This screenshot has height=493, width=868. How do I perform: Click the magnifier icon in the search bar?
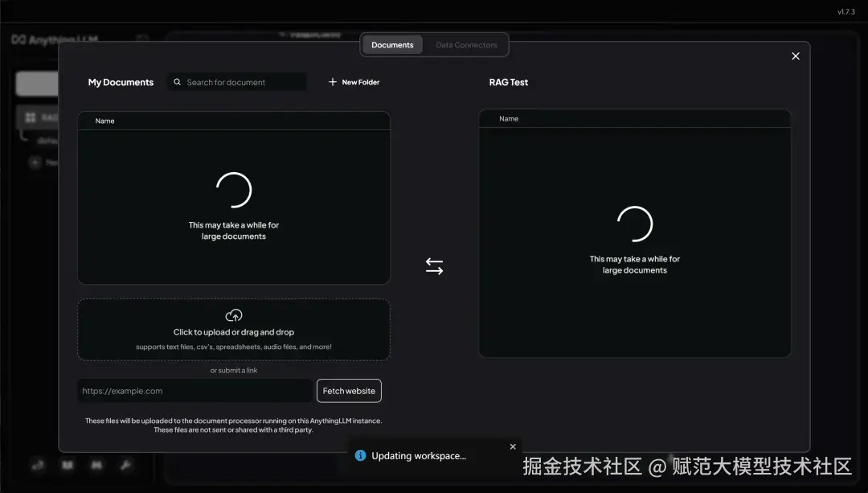(x=177, y=81)
